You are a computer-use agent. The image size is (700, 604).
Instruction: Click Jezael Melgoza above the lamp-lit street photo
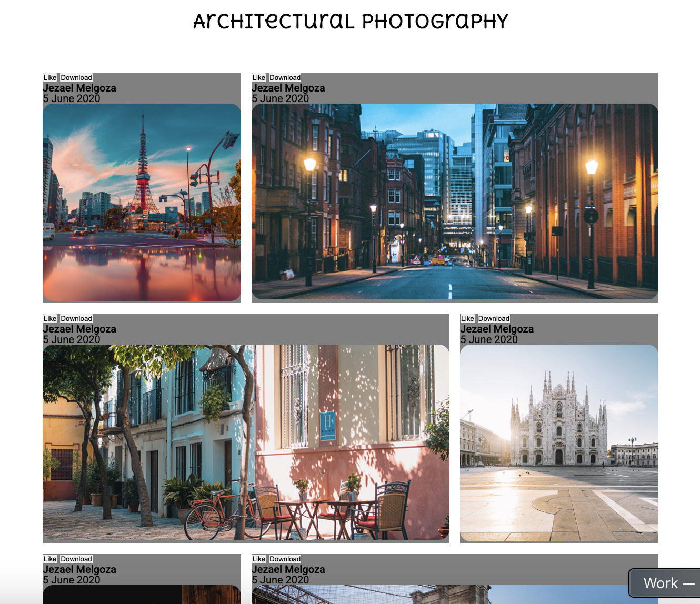pyautogui.click(x=288, y=88)
